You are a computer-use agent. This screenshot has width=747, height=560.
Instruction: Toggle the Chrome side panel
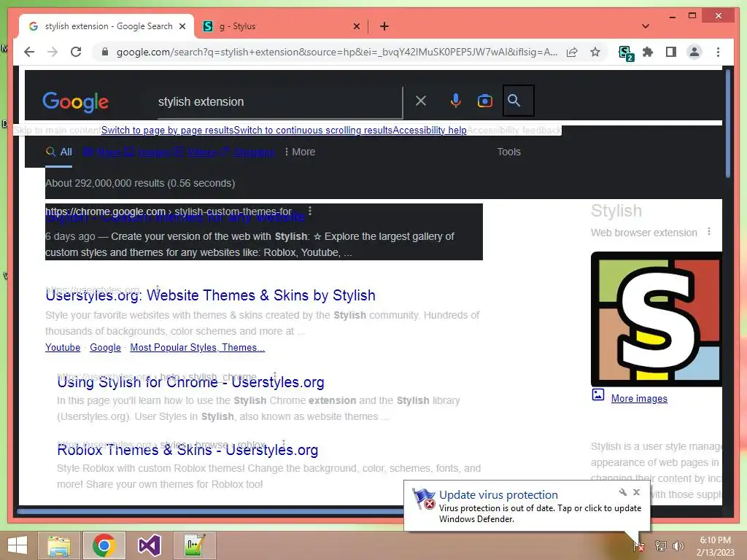671,52
